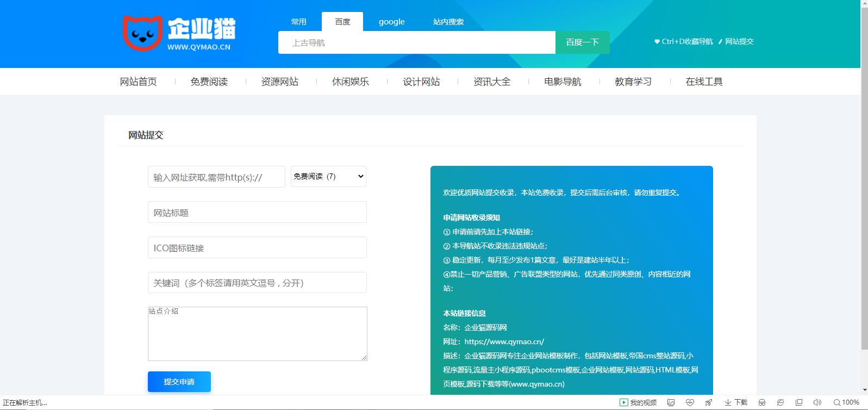
Task: Click the 网站提交 link in header
Action: click(739, 41)
